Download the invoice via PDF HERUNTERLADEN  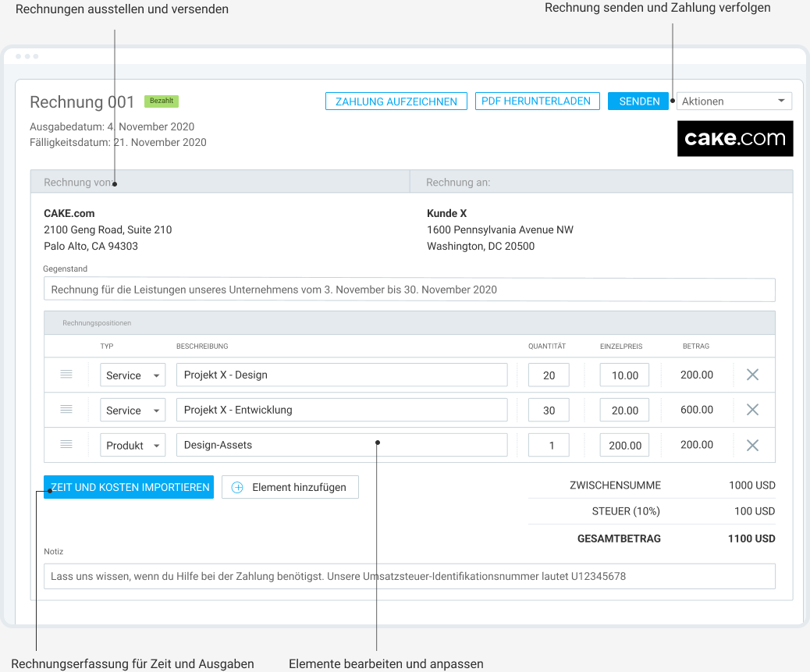coord(537,101)
